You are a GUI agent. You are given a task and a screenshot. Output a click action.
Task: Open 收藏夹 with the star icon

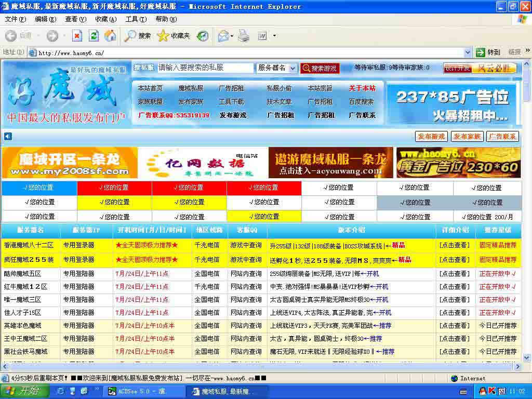pos(163,36)
